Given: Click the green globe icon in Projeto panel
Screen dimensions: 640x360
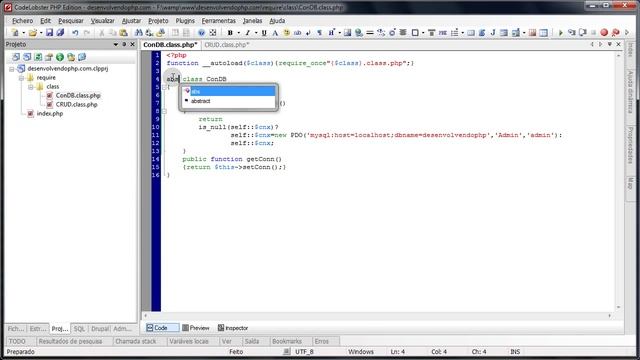Looking at the screenshot, I should [x=60, y=57].
